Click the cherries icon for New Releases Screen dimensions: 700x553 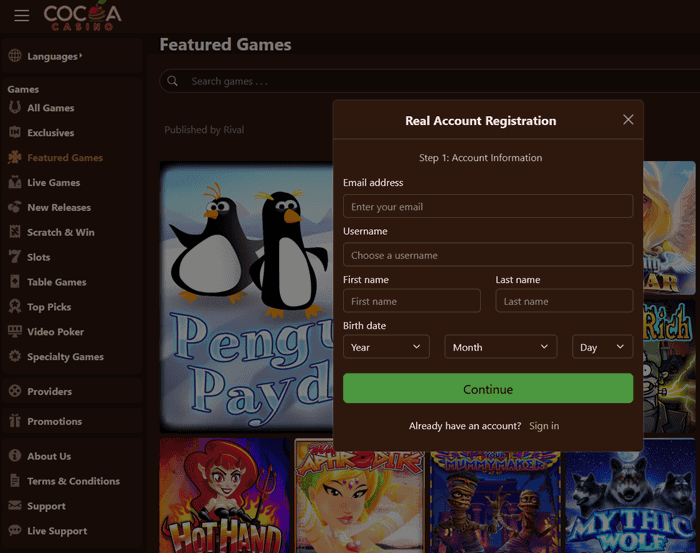pos(15,207)
